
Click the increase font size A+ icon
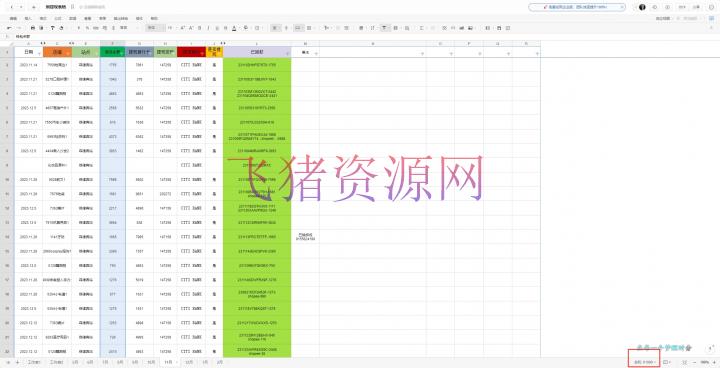point(183,28)
